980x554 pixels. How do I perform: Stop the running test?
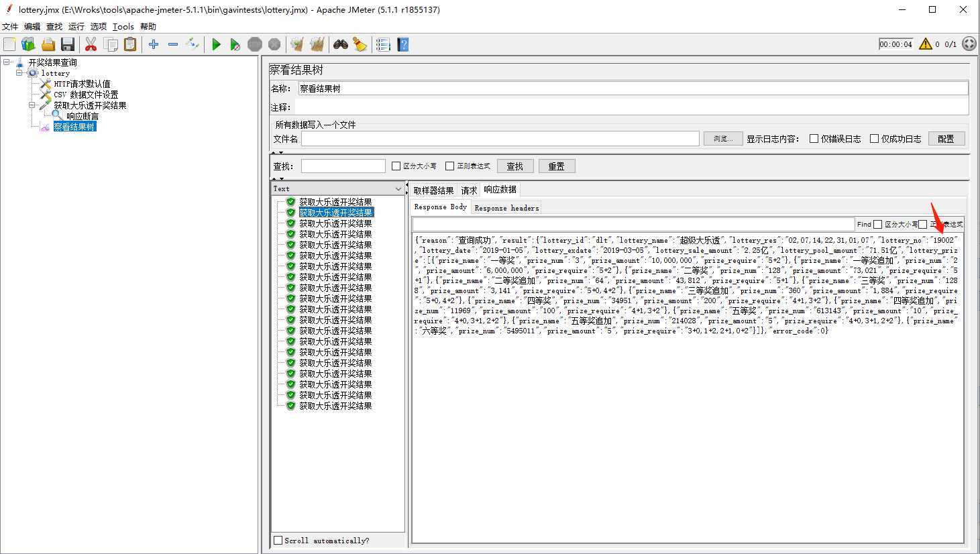coord(254,44)
